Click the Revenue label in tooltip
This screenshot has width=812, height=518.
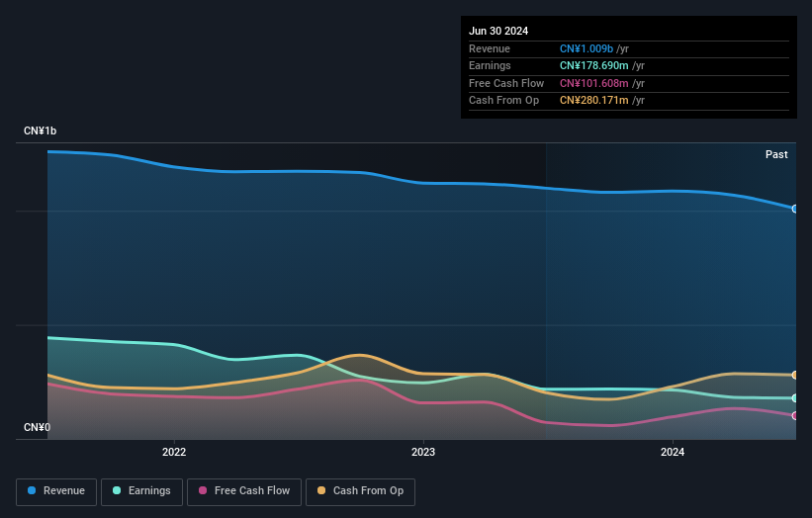(x=490, y=48)
